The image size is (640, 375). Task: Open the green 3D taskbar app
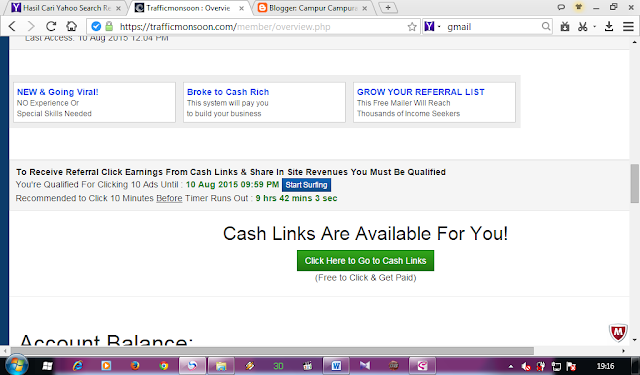278,366
